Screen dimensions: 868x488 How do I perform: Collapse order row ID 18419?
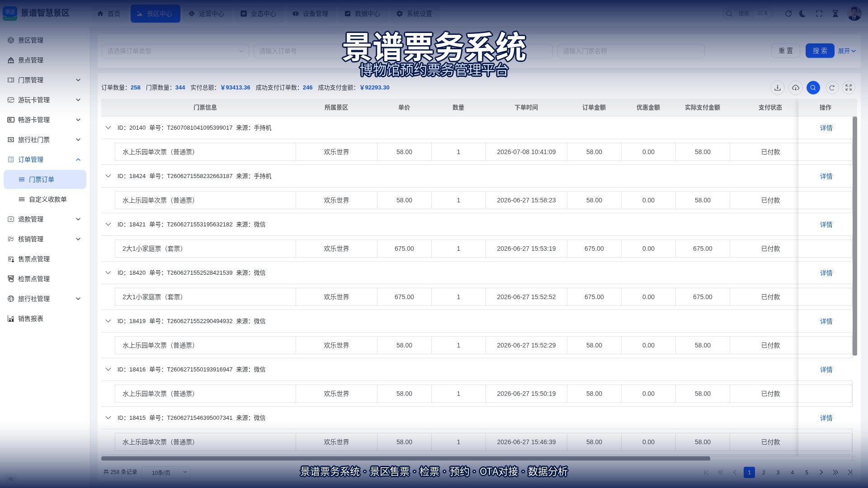tap(108, 321)
